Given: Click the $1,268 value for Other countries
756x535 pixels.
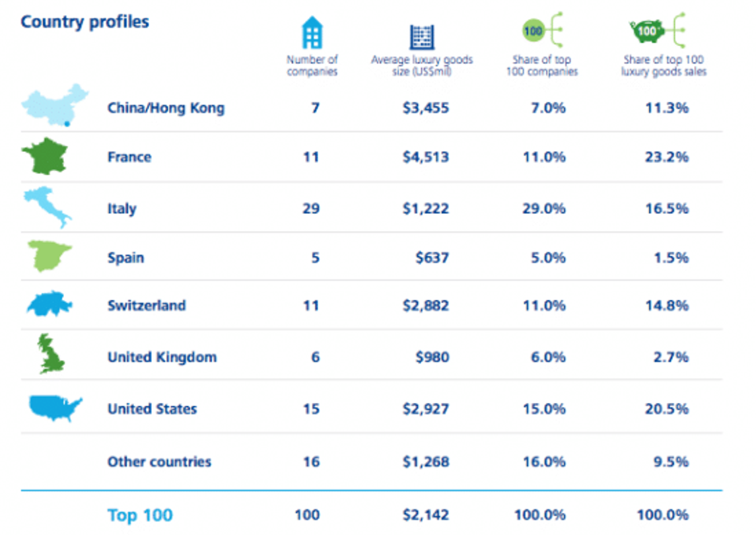Looking at the screenshot, I should click(x=426, y=462).
